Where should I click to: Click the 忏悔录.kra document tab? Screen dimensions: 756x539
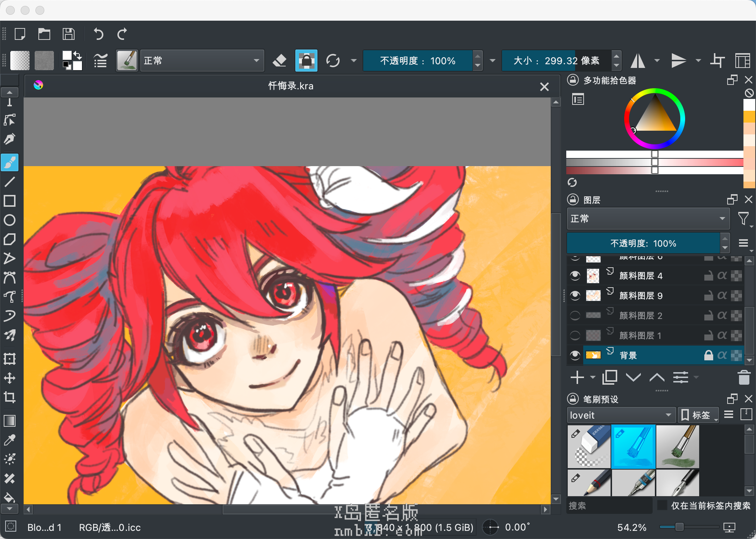coord(291,86)
